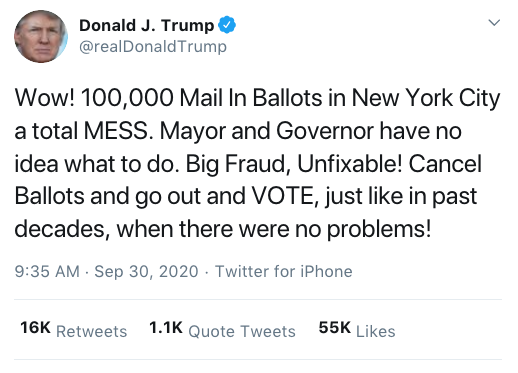Screen dimensions: 518x373
Task: Open the Twitter for iPhone source link
Action: pyautogui.click(x=284, y=271)
